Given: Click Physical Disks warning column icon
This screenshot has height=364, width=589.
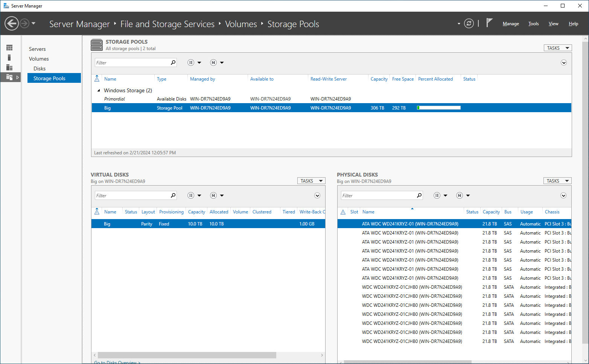Looking at the screenshot, I should coord(343,212).
